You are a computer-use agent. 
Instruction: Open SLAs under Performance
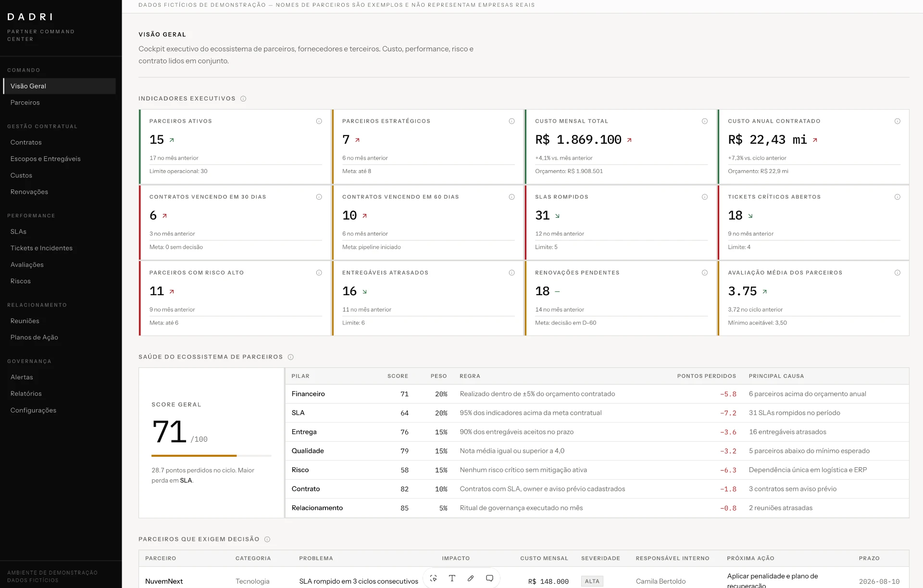point(59,232)
